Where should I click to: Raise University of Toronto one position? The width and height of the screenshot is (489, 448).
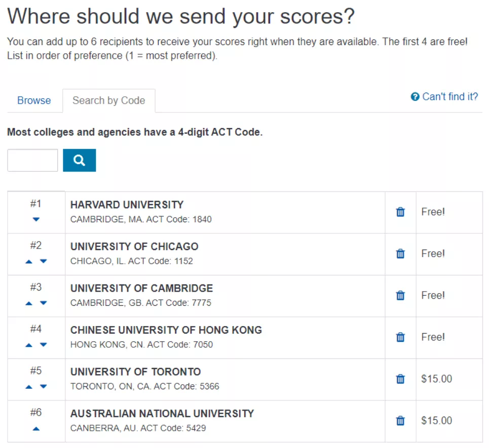(29, 386)
